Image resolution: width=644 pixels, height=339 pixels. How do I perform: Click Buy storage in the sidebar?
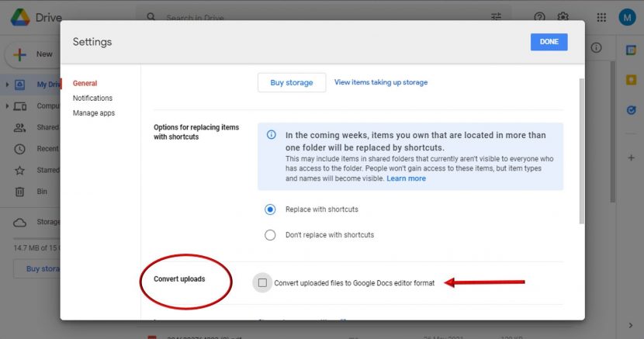pyautogui.click(x=37, y=269)
